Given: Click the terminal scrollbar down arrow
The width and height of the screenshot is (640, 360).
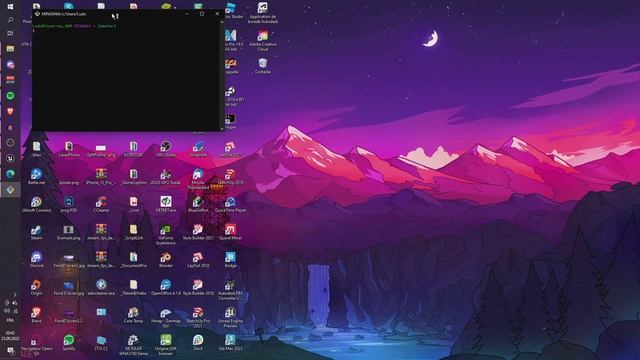Looking at the screenshot, I should [222, 129].
